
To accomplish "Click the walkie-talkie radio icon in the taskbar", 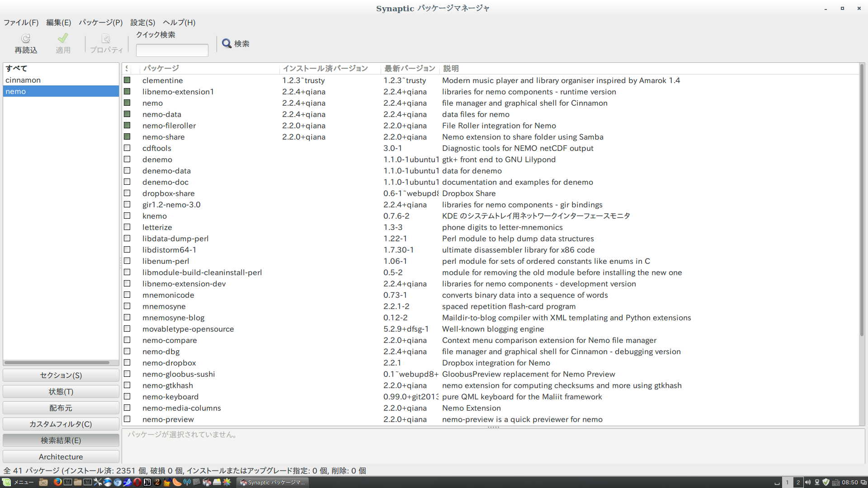I will pos(167,482).
